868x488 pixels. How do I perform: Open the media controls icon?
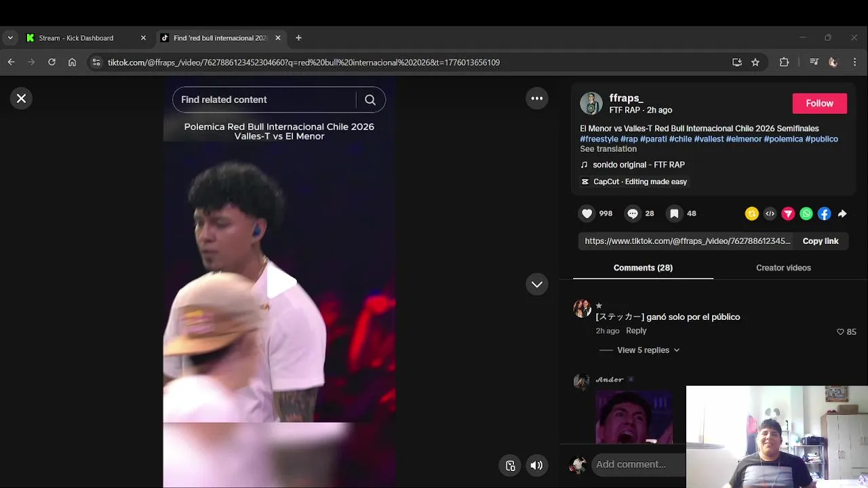[x=814, y=62]
